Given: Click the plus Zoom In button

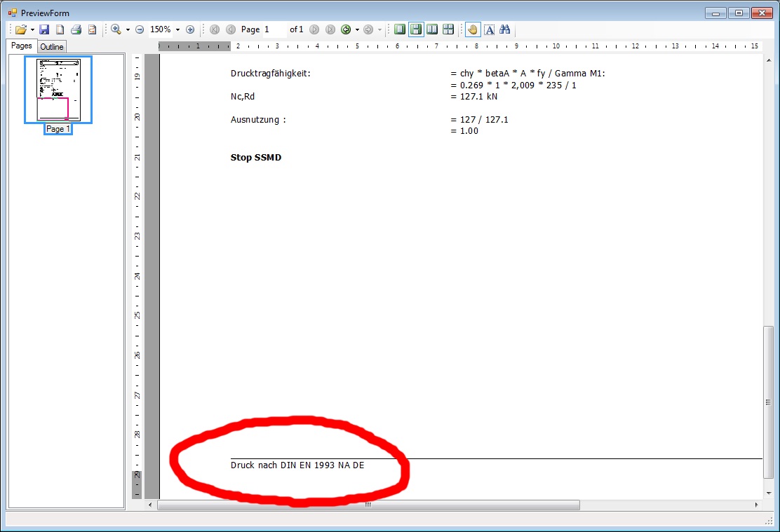Looking at the screenshot, I should 190,29.
